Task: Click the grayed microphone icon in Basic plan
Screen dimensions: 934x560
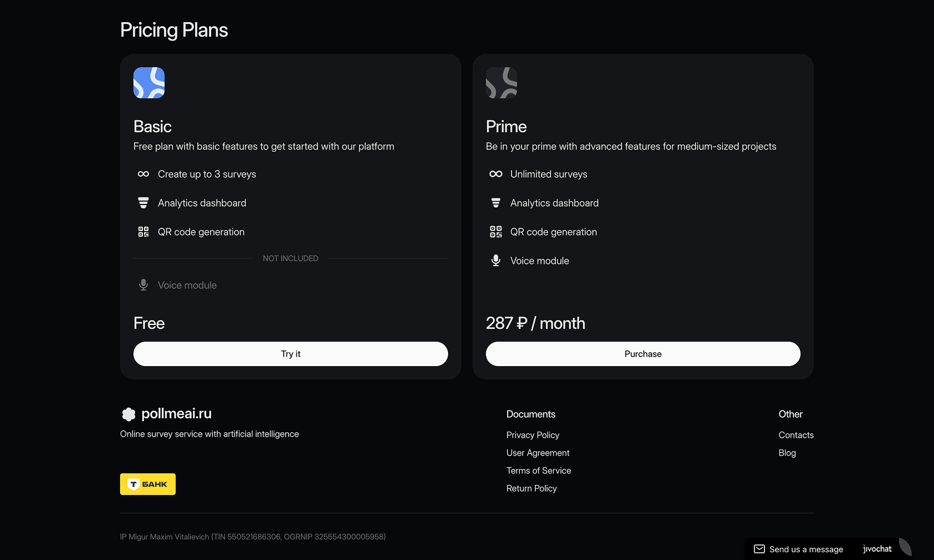Action: click(x=143, y=285)
